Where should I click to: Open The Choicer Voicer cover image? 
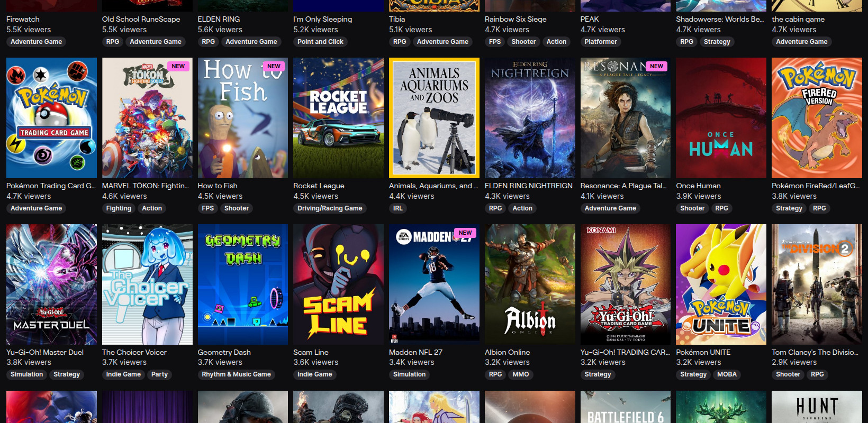(147, 284)
